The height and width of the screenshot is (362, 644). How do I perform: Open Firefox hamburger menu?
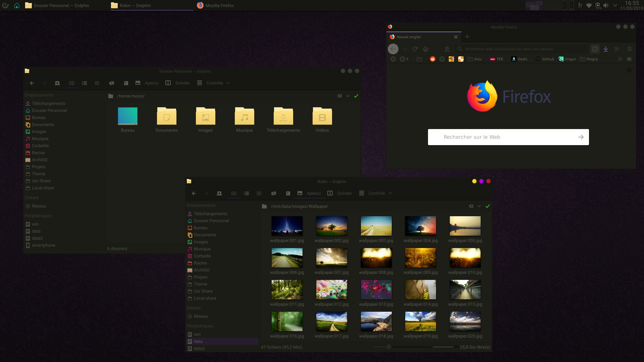pos(630,49)
